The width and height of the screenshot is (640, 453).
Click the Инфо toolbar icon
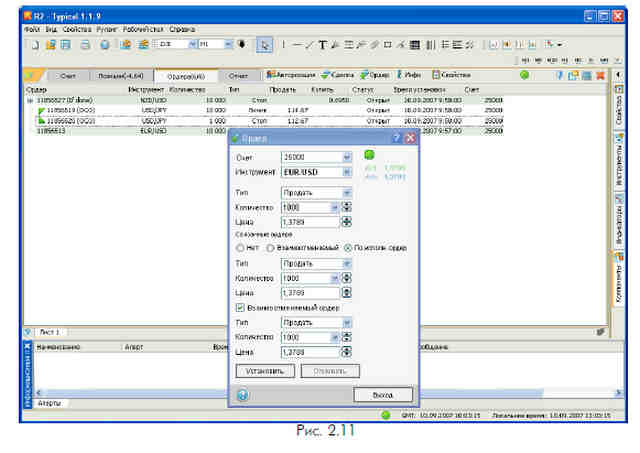409,75
